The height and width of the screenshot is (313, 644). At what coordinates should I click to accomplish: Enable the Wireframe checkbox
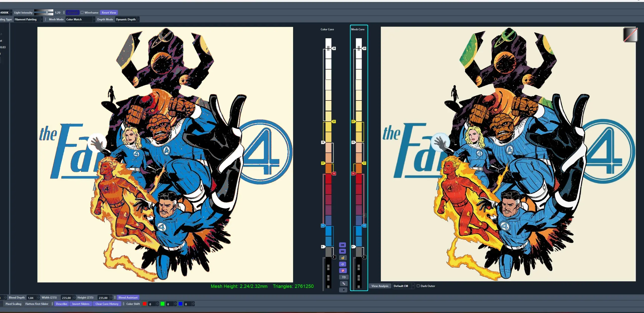82,13
